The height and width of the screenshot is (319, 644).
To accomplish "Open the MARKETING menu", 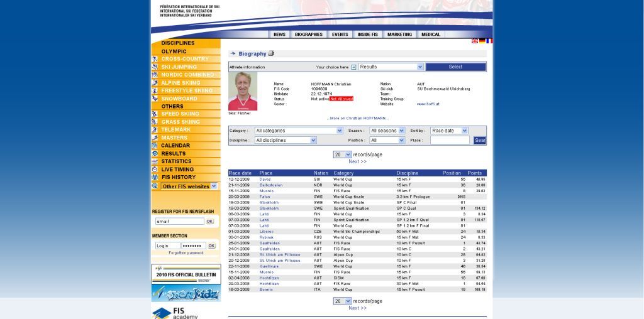I will click(x=399, y=35).
